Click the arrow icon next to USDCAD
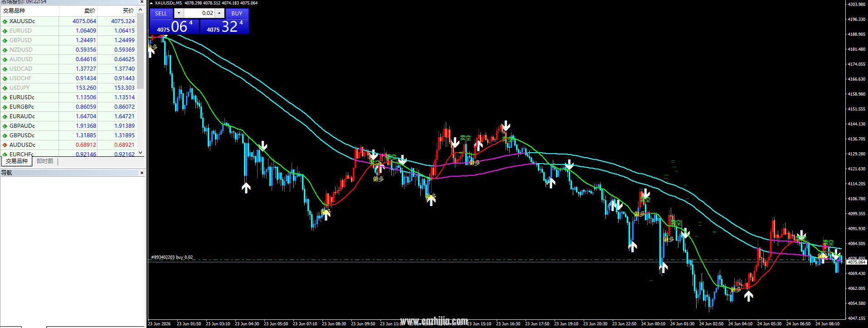Viewport: 868px width, 328px height. pyautogui.click(x=5, y=69)
